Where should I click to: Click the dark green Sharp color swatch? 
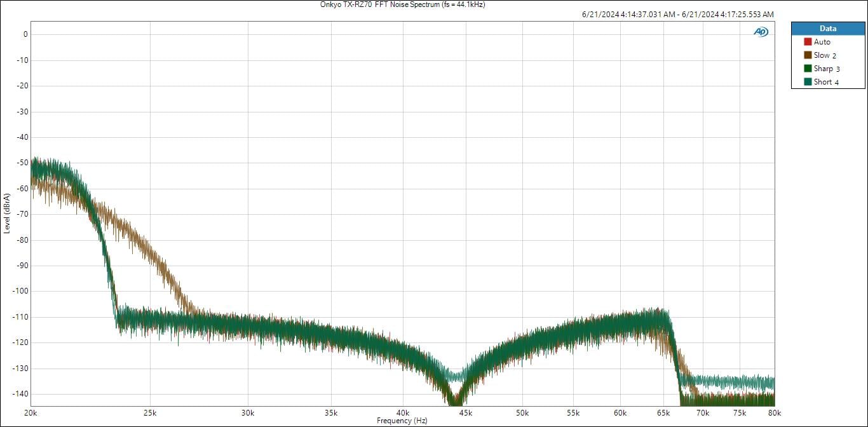808,69
